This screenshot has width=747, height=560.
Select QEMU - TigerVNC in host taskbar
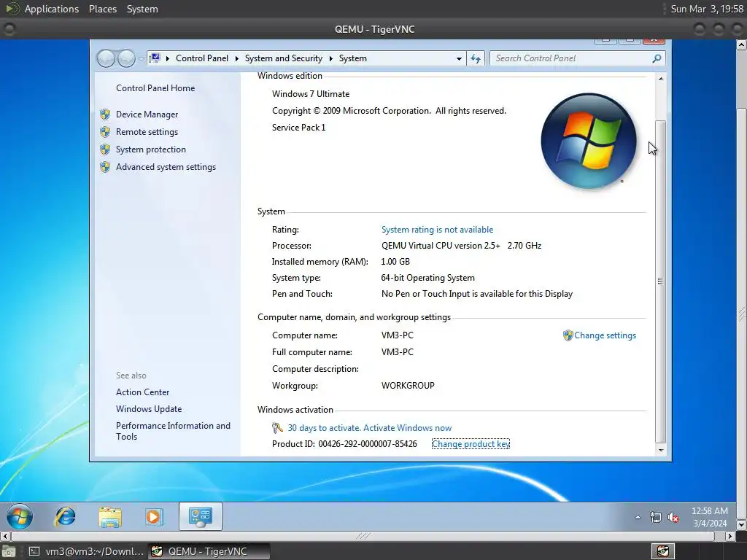209,551
